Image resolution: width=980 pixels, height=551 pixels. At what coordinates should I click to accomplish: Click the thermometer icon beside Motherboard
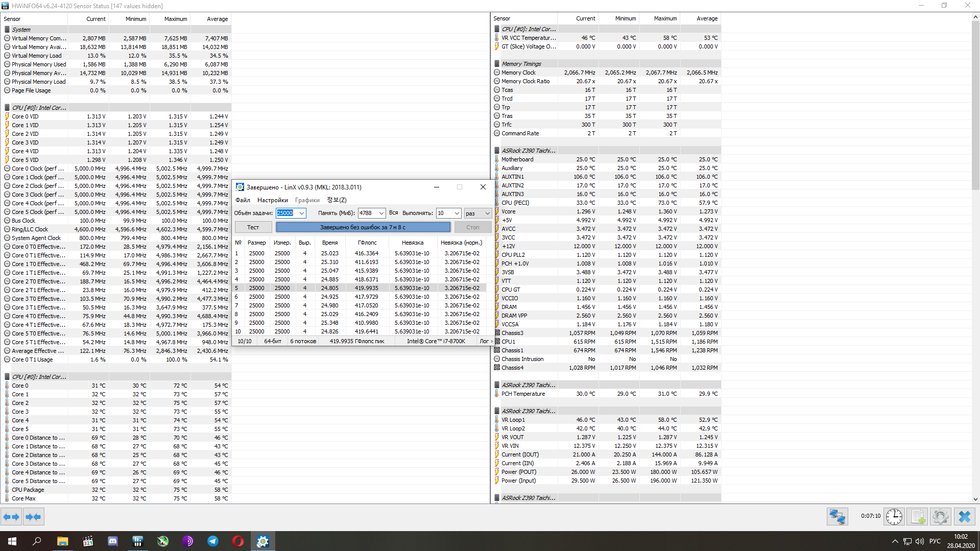[497, 159]
